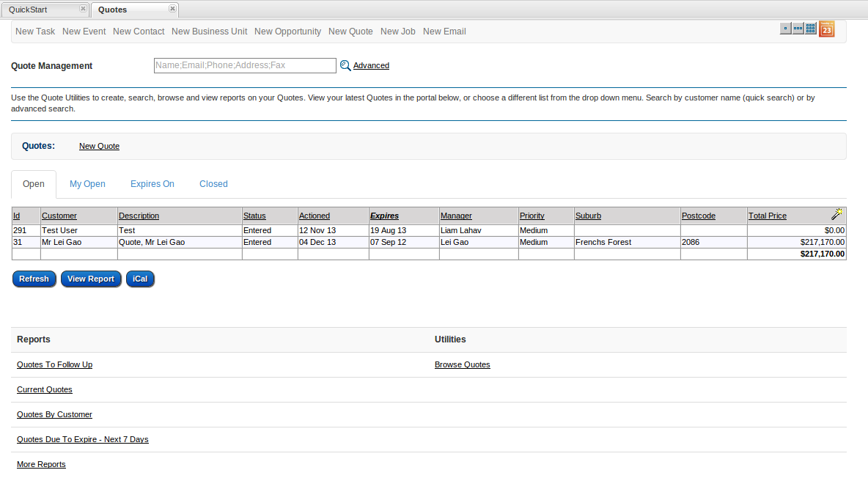This screenshot has height=481, width=868.
Task: Click the single-square layout icon
Action: click(x=785, y=29)
